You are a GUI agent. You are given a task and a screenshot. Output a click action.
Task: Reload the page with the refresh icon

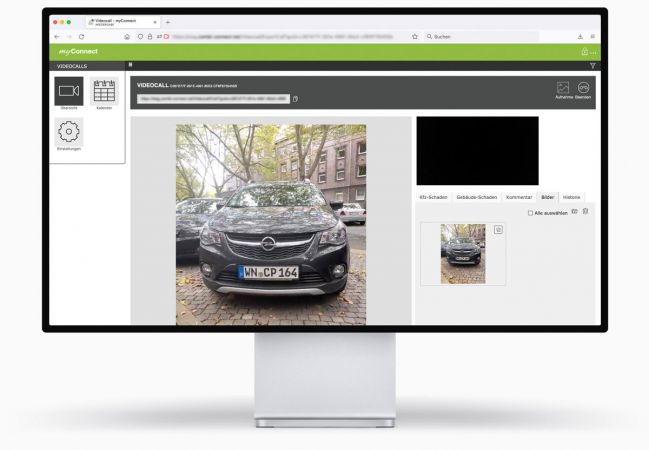pyautogui.click(x=82, y=36)
